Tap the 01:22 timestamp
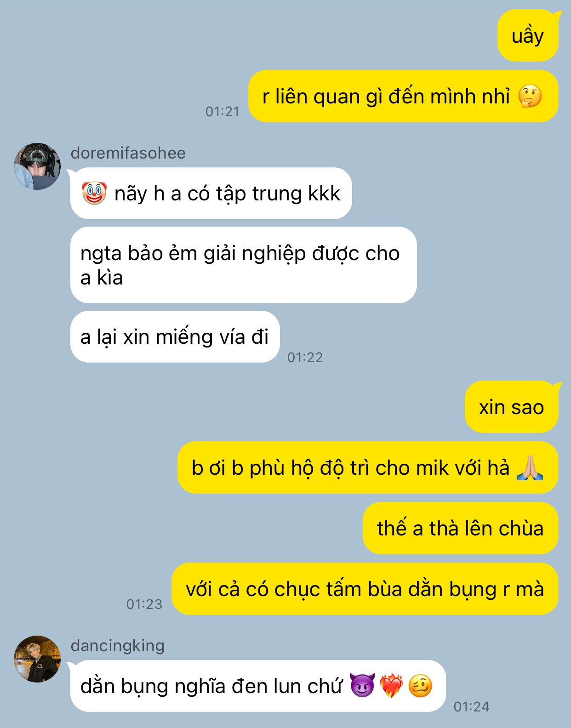This screenshot has width=571, height=728. point(305,357)
